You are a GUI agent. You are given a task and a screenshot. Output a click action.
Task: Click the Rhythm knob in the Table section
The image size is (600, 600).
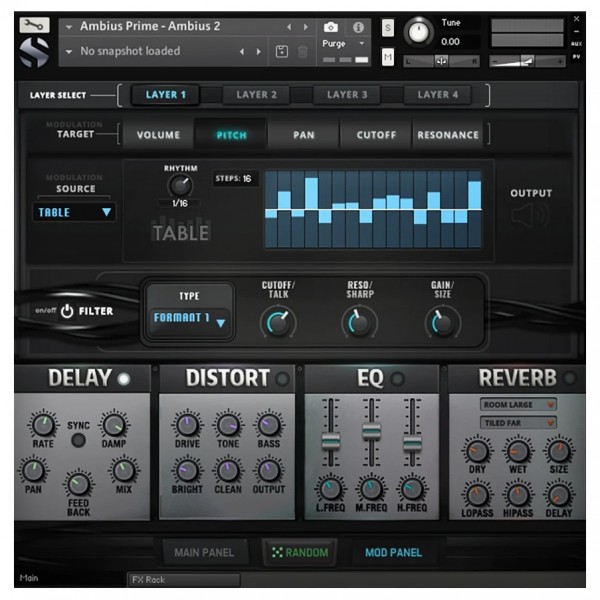pos(180,185)
